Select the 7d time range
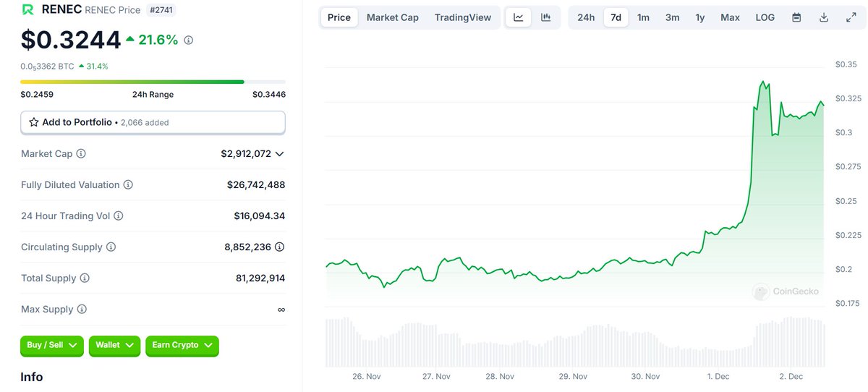 click(616, 17)
